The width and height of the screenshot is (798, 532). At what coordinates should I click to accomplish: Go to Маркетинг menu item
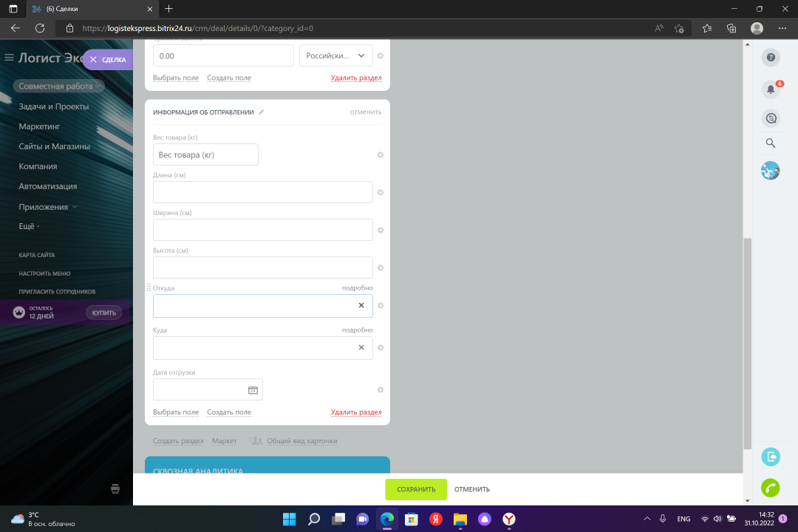[39, 126]
